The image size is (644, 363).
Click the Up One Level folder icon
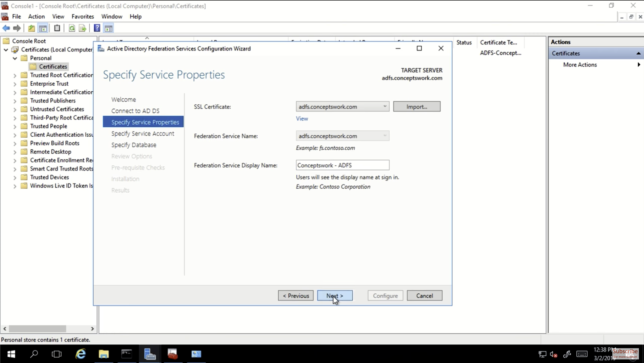pyautogui.click(x=31, y=28)
